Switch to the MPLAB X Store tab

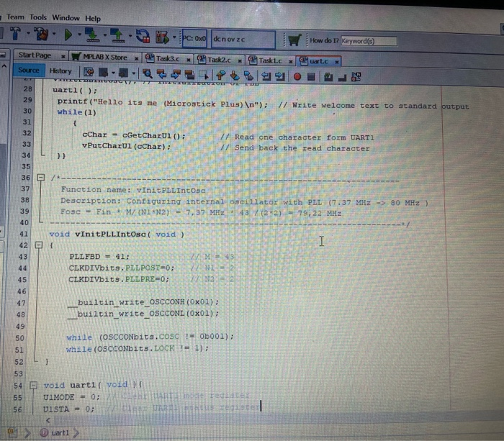105,57
